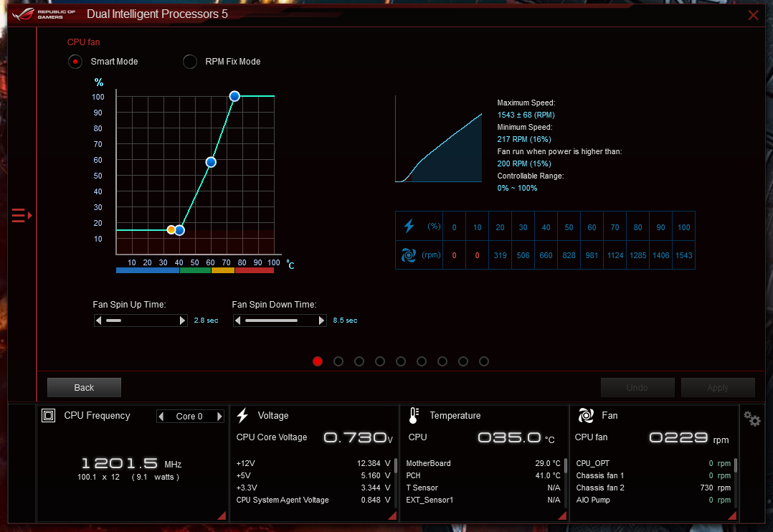Go to third fan page dot
This screenshot has height=532, width=773.
coord(359,361)
